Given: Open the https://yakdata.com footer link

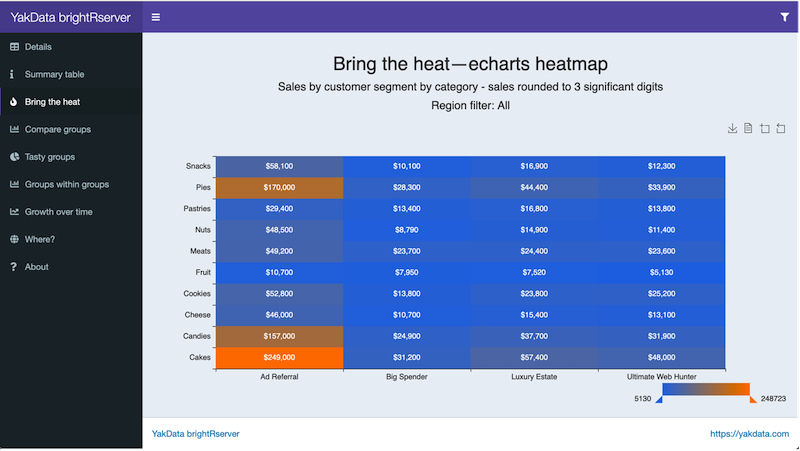Looking at the screenshot, I should click(749, 434).
